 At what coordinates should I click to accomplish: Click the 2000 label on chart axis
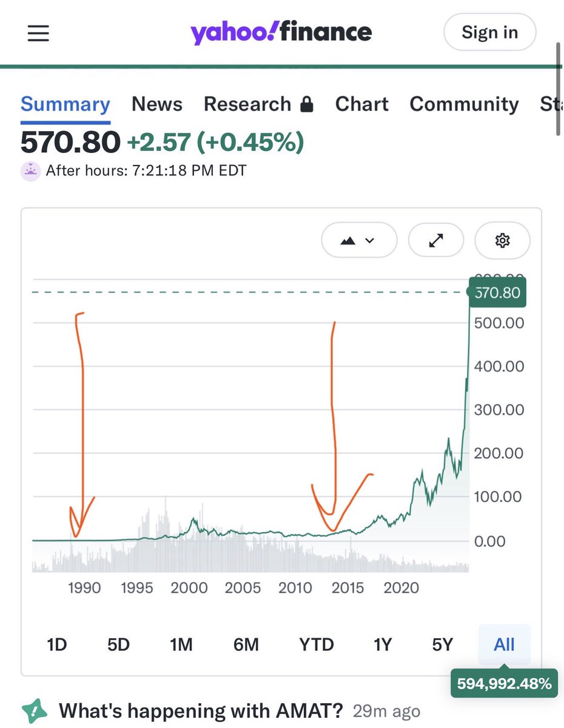point(190,588)
